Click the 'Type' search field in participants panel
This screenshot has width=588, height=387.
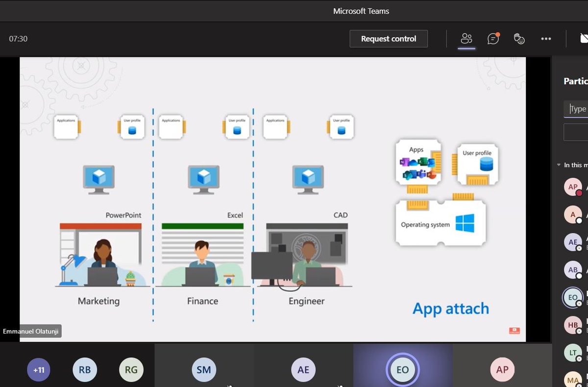pos(577,109)
